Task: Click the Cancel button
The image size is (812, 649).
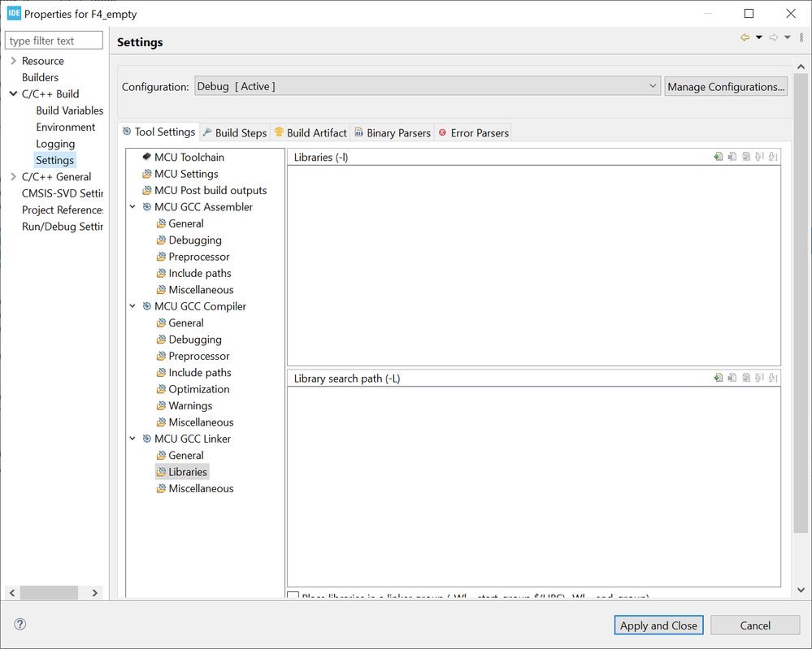Action: pos(755,625)
